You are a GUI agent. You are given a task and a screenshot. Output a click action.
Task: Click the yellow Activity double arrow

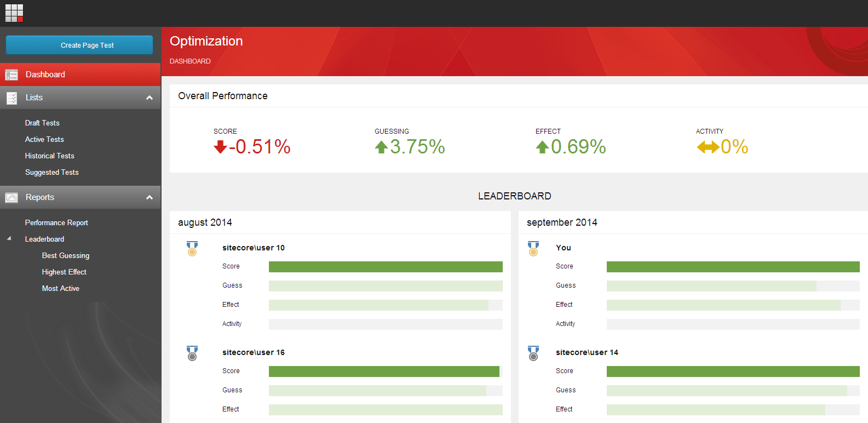(708, 147)
